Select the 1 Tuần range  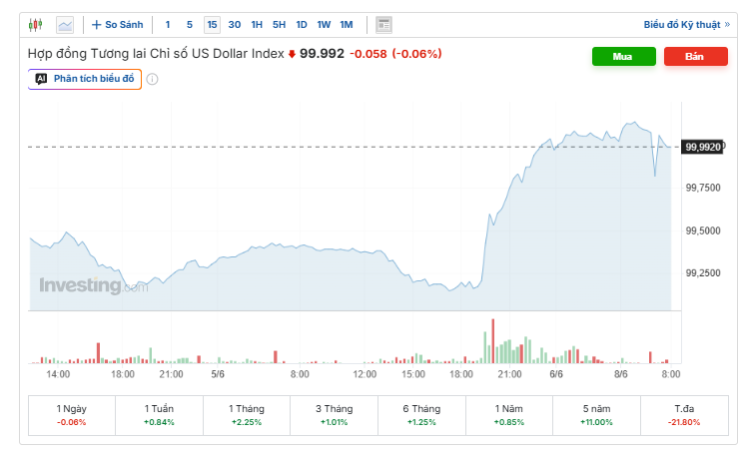160,415
